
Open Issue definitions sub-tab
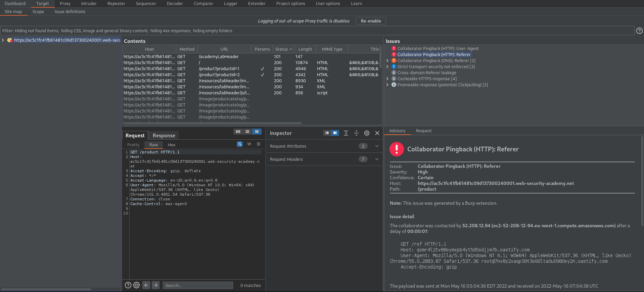(70, 11)
